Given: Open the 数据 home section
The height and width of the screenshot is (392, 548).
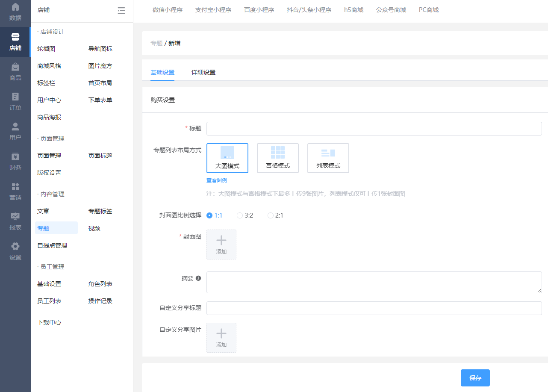Looking at the screenshot, I should 15,12.
